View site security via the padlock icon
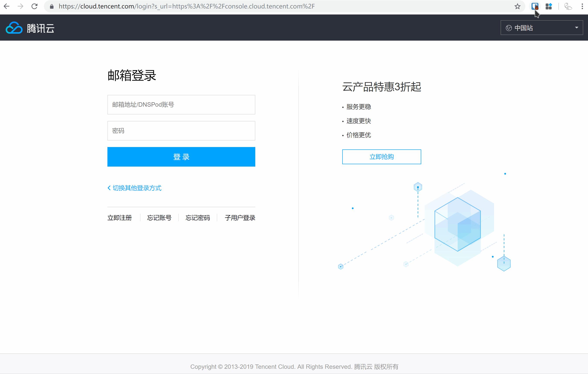Image resolution: width=588 pixels, height=374 pixels. tap(52, 6)
